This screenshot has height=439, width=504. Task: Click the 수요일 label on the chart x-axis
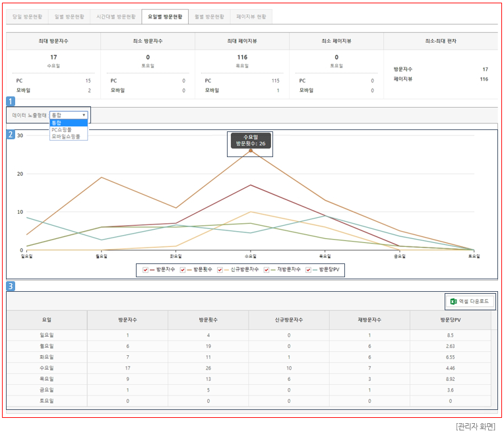(x=251, y=256)
